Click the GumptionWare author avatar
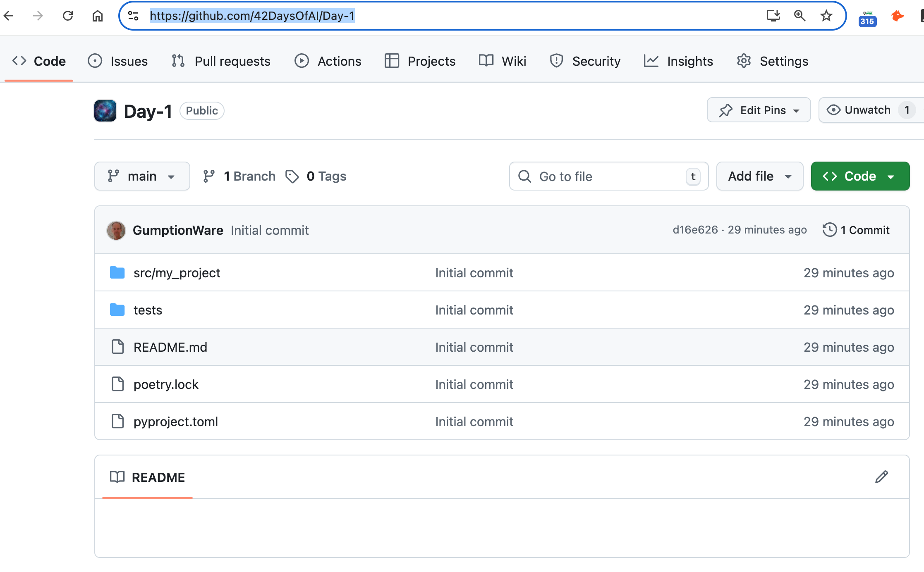This screenshot has height=572, width=924. 116,230
